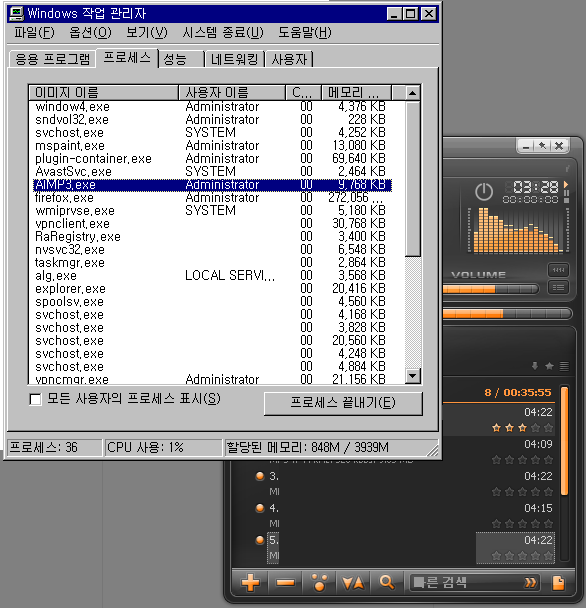Sort by 이미지 이름 column header
Viewport: 586px width, 608px height.
coord(104,93)
